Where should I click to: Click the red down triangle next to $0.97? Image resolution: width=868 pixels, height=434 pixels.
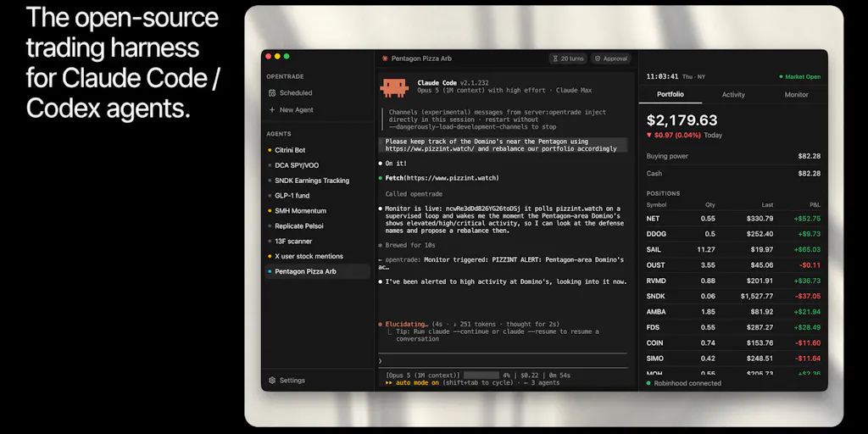(648, 135)
